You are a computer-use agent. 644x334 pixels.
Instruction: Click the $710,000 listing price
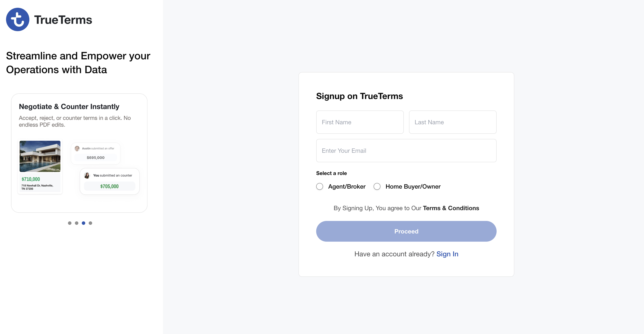click(31, 179)
